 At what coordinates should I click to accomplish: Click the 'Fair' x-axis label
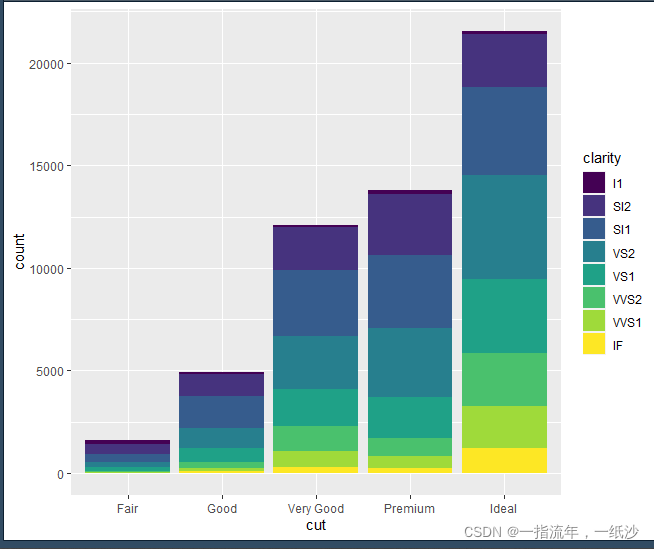click(127, 509)
